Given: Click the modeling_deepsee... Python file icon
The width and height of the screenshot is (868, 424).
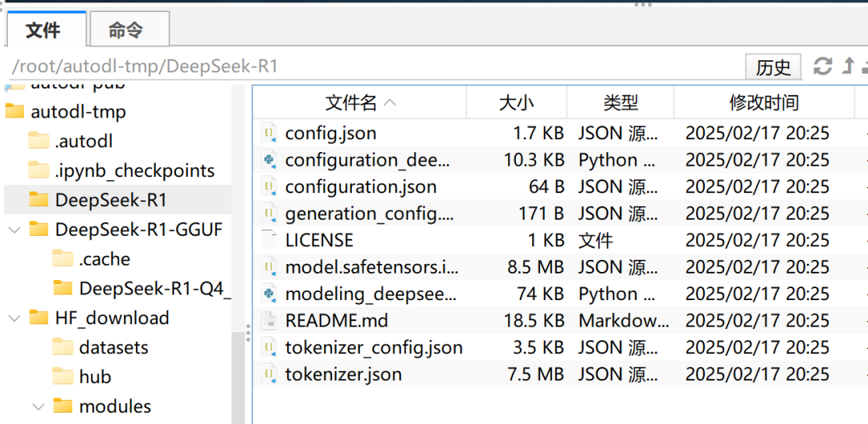Looking at the screenshot, I should tap(269, 294).
